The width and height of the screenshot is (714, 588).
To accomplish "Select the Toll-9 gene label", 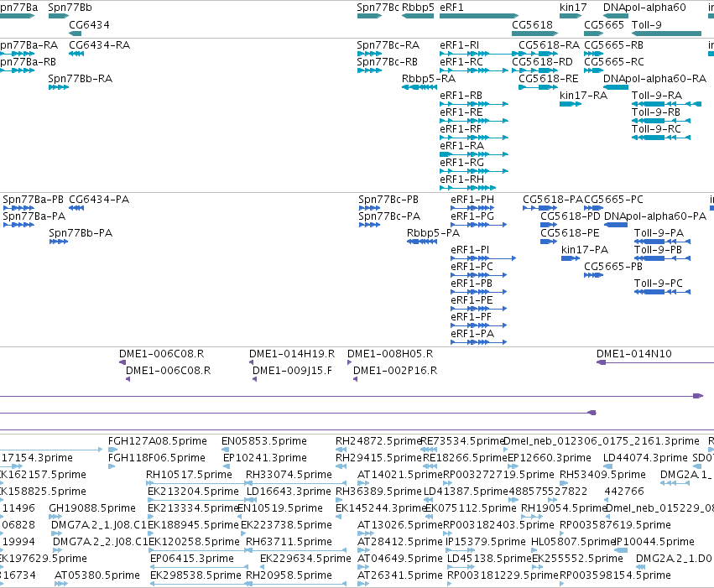I will tap(647, 25).
